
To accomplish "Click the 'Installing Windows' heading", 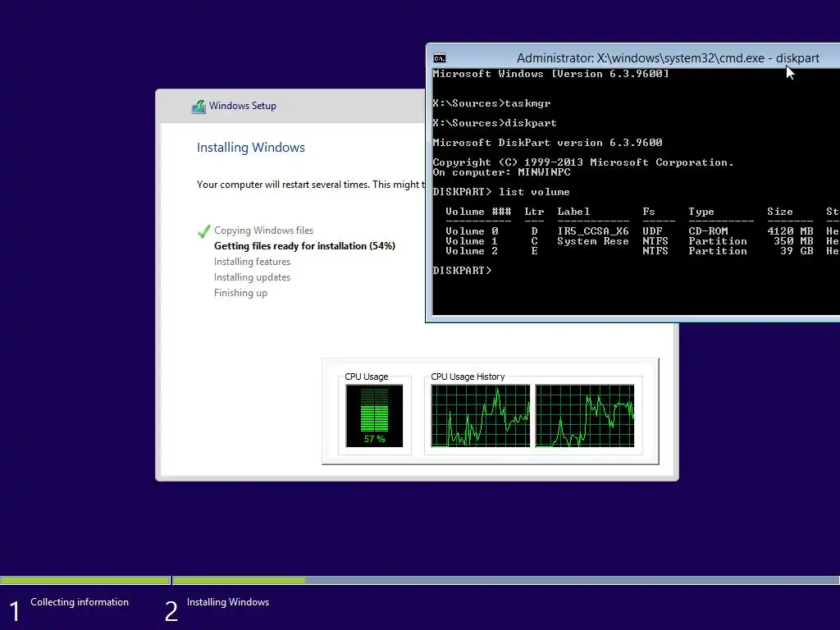I will [251, 148].
